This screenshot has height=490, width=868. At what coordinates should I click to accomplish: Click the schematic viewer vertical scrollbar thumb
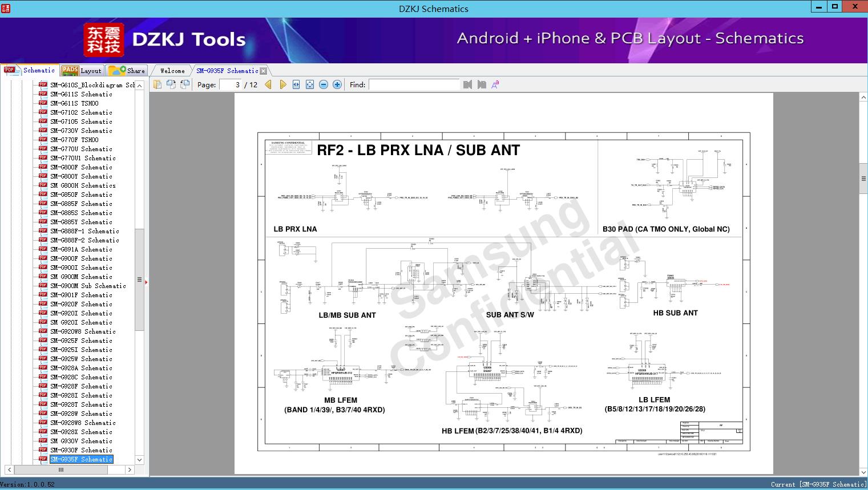tap(863, 178)
